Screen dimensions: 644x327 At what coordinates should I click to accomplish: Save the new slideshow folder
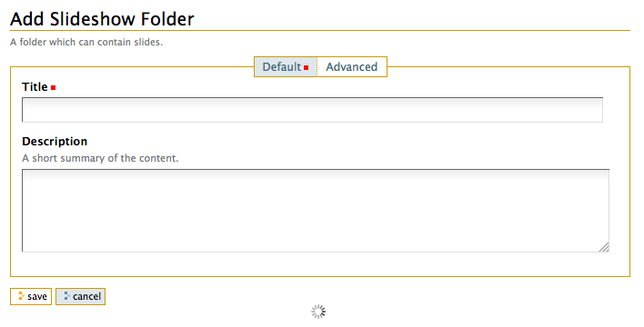(x=31, y=296)
